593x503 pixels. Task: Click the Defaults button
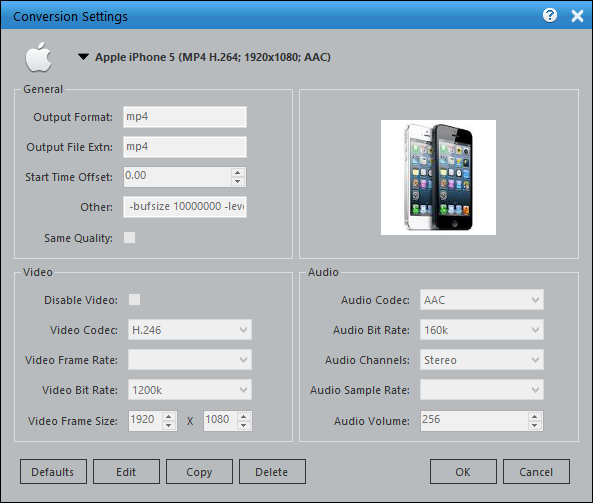[53, 471]
